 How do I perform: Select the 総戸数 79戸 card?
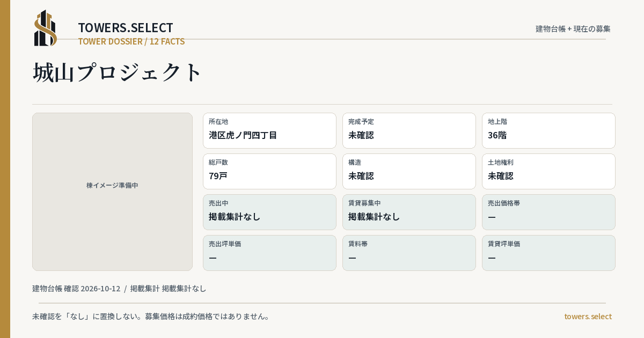point(269,171)
